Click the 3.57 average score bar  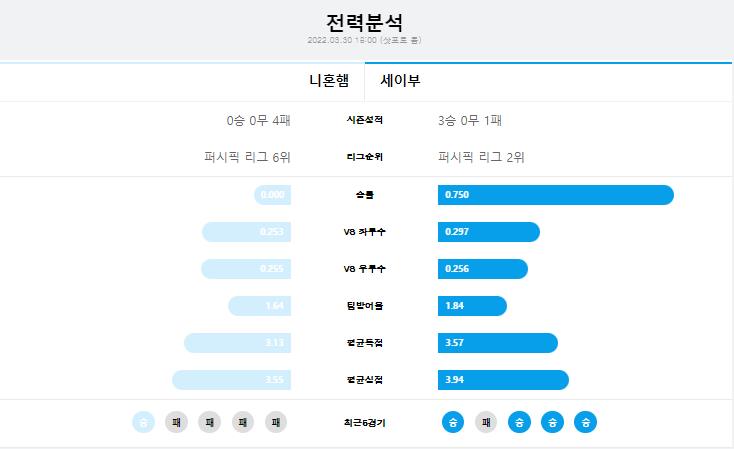point(498,343)
